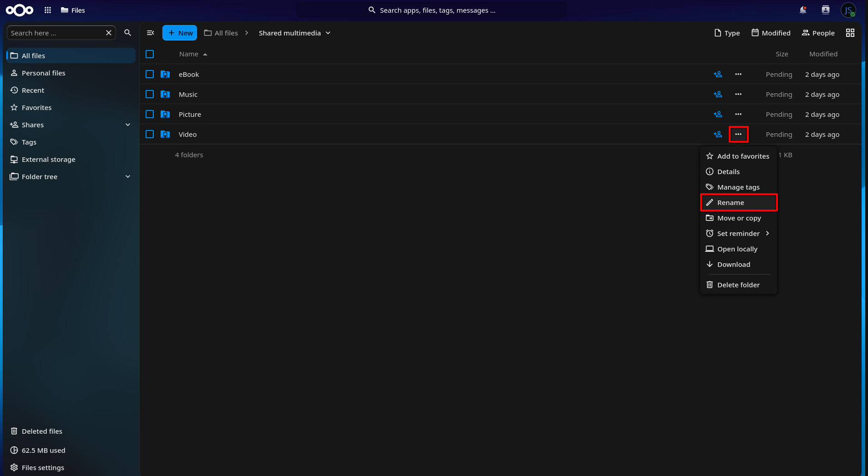Viewport: 868px width, 476px height.
Task: Share the Music folder
Action: click(718, 94)
